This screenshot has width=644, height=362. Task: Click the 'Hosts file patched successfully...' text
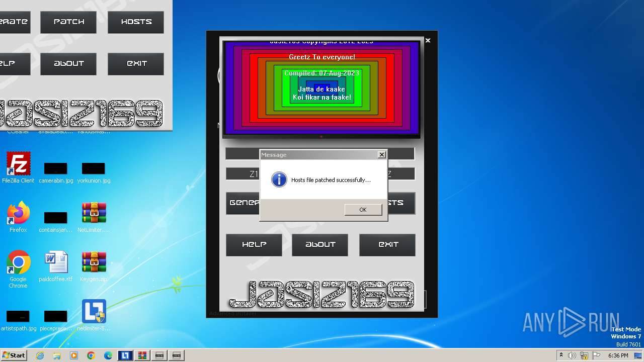(x=331, y=180)
